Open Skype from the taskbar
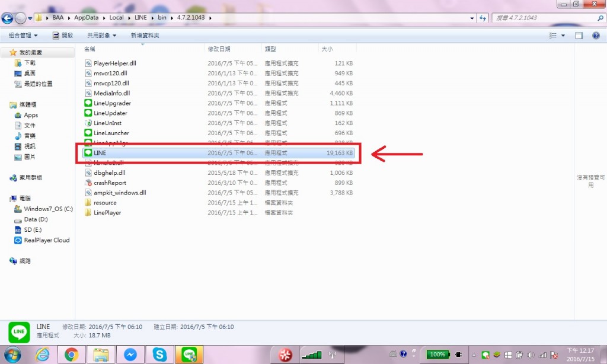This screenshot has width=607, height=364. pos(159,355)
